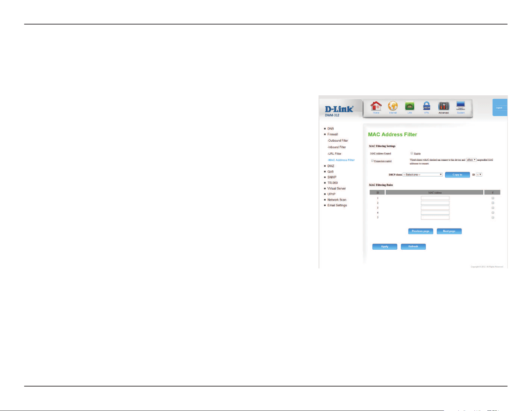532x411 pixels.
Task: Open the ID dropdown beside Copy to
Action: pos(479,174)
